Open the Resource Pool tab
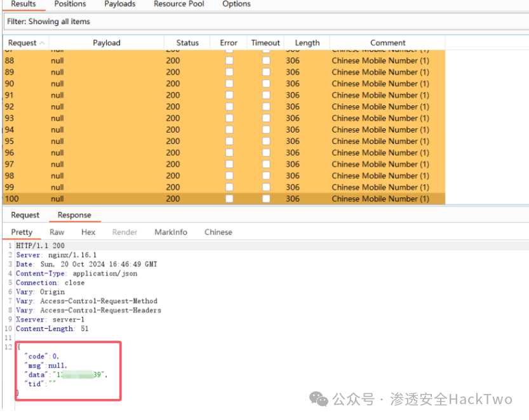Image resolution: width=529 pixels, height=420 pixels. click(x=179, y=4)
